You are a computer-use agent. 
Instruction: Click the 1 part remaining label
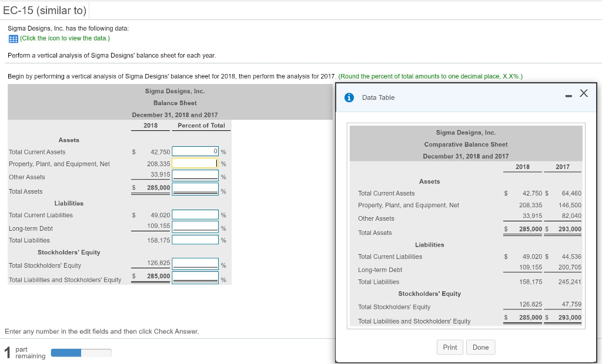(25, 352)
